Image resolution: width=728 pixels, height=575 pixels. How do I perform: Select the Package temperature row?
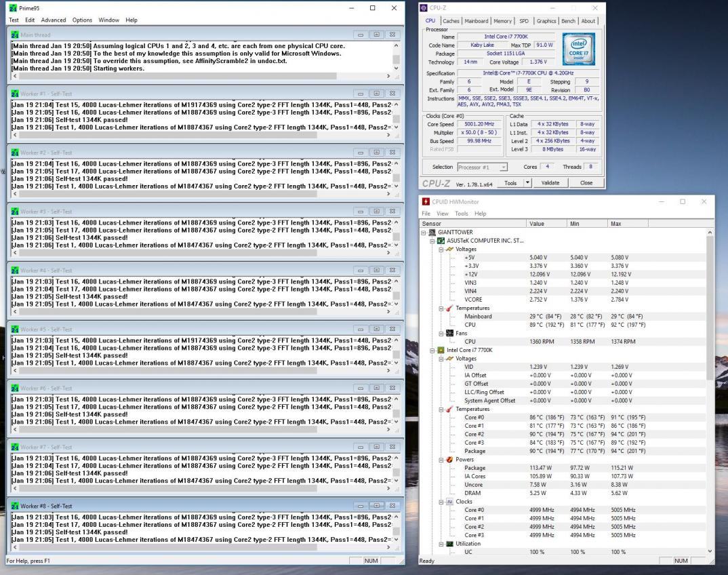coord(562,451)
